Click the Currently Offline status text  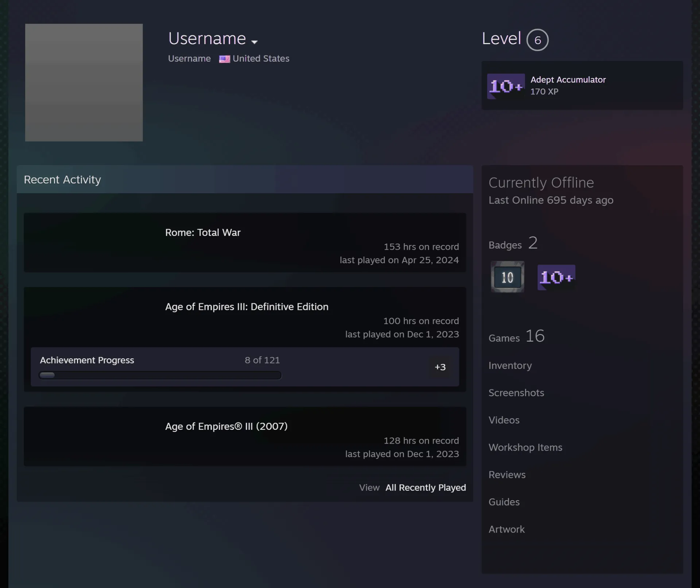tap(541, 183)
